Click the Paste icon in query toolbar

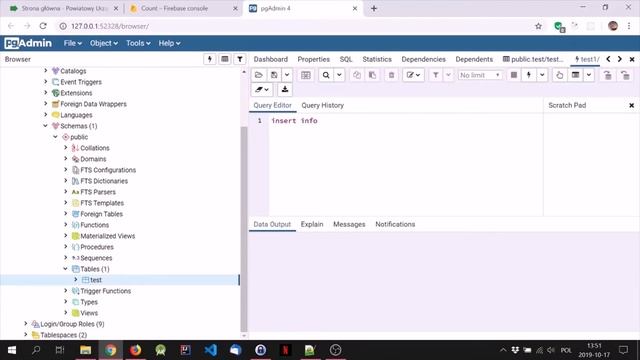(372, 75)
